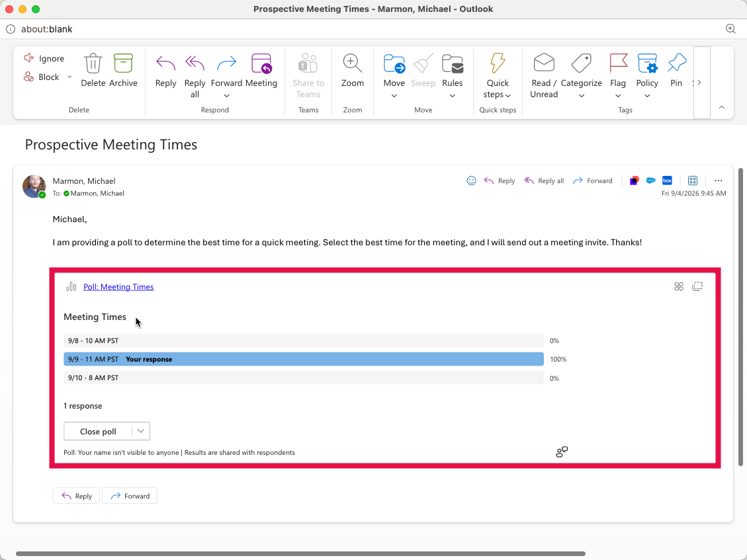Open the Apps grid icon in header
The image size is (747, 560).
[x=693, y=180]
